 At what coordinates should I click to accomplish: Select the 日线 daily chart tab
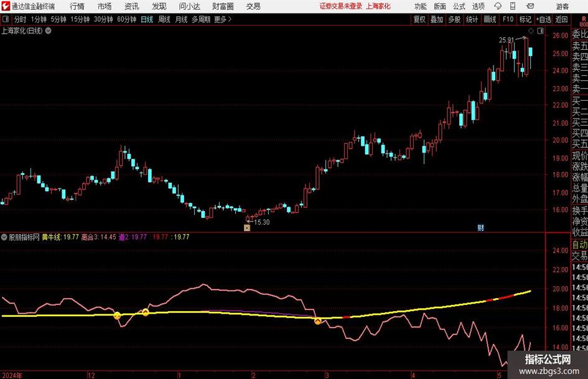tap(147, 19)
